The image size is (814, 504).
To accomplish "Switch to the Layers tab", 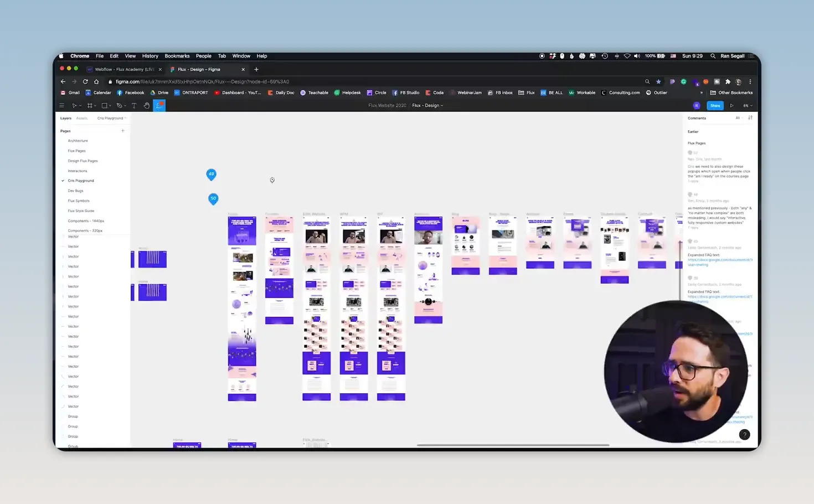I will click(66, 118).
